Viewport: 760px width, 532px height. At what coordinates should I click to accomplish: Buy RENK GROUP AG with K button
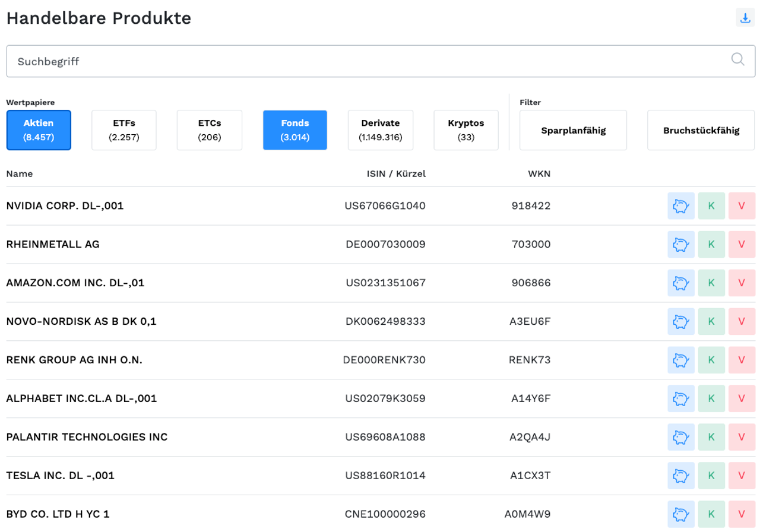click(711, 360)
